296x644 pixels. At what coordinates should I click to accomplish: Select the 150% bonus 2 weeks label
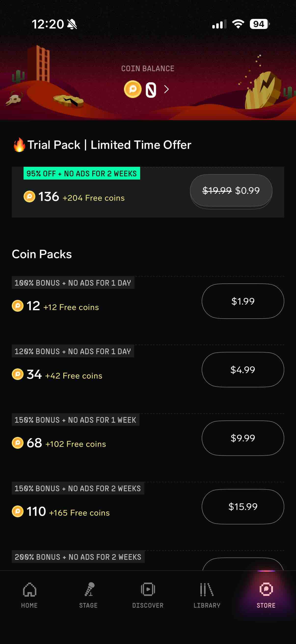(78, 488)
